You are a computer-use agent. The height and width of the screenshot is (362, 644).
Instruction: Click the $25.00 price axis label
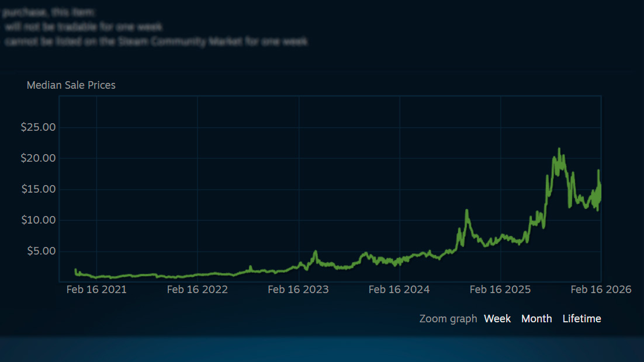tap(38, 127)
